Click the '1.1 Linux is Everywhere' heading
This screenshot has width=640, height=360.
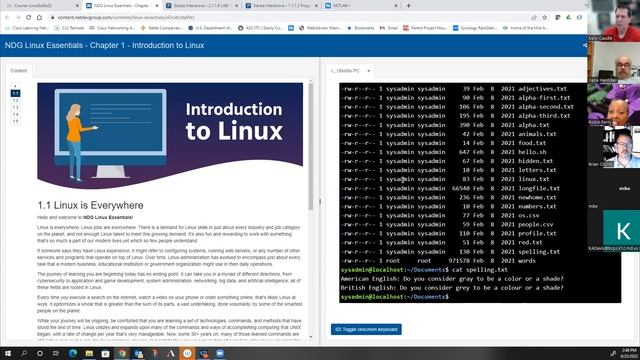[x=90, y=205]
